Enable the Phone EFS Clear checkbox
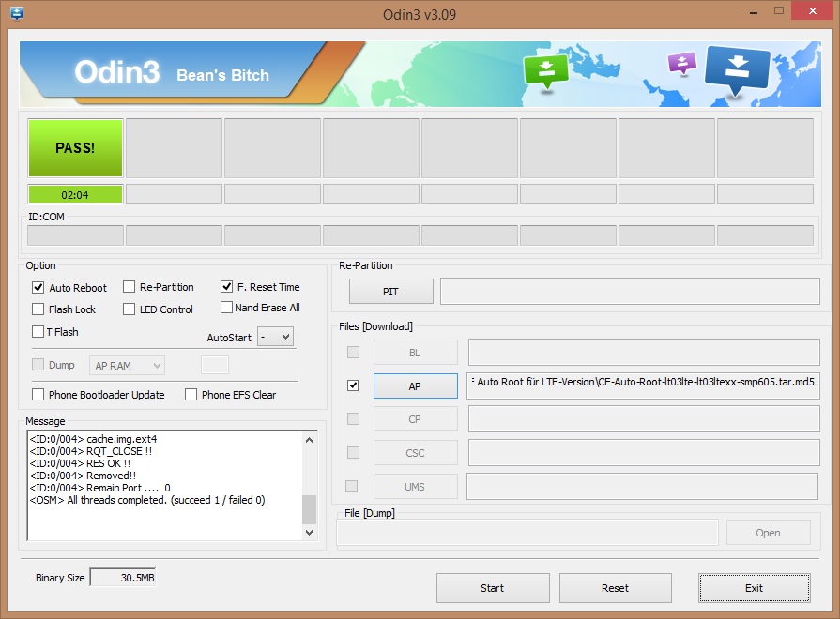This screenshot has height=619, width=840. (191, 395)
